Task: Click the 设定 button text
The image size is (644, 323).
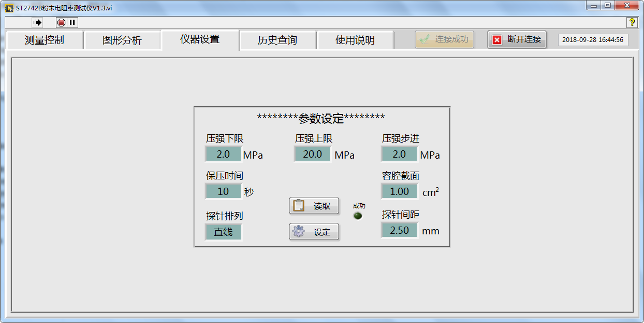Action: [x=322, y=232]
